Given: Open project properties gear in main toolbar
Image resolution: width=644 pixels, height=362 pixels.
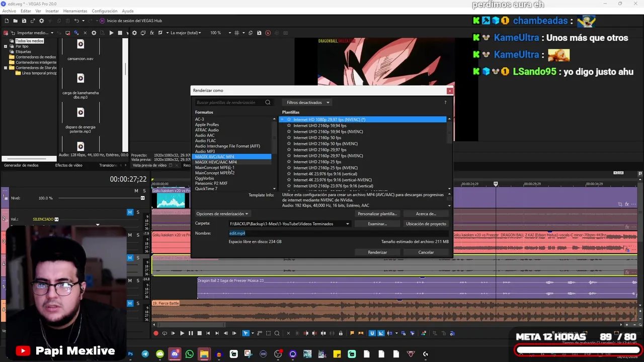Looking at the screenshot, I should tap(41, 21).
